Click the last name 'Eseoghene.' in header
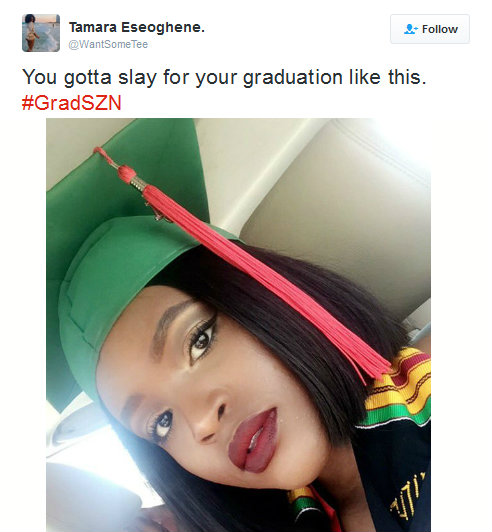Viewport: 492px width, 532px height. point(163,27)
